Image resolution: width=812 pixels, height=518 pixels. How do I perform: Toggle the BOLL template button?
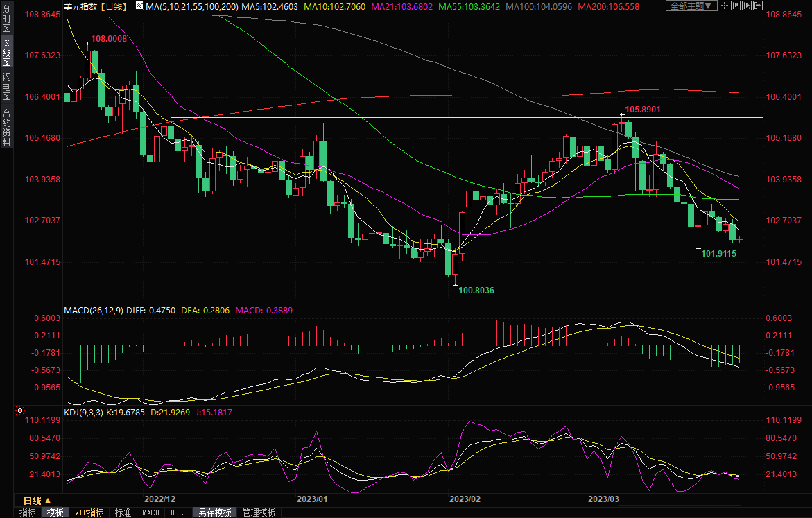pyautogui.click(x=178, y=512)
